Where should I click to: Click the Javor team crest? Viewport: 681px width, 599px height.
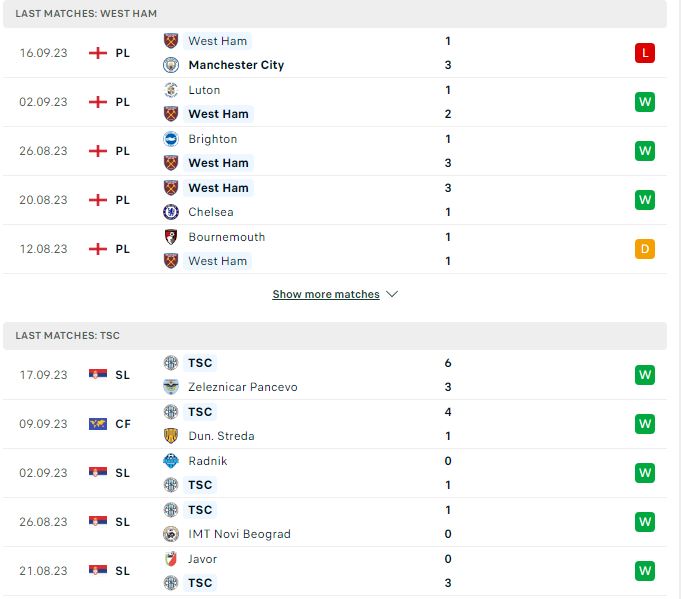pos(171,559)
